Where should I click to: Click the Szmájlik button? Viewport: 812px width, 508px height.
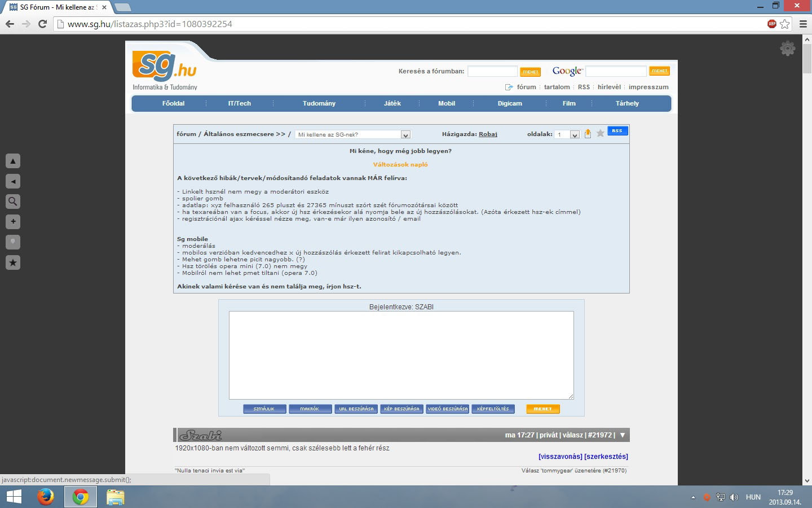[x=264, y=409]
